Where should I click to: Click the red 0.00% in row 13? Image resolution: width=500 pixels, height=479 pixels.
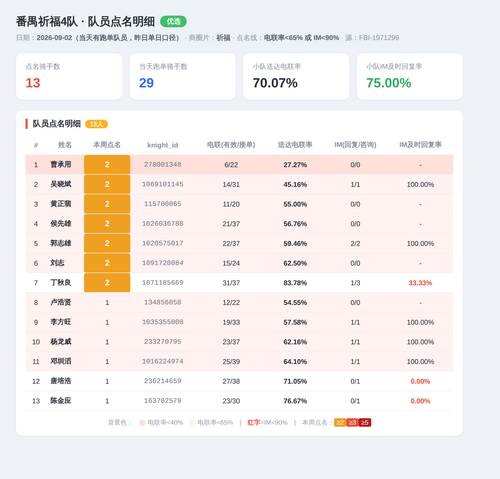(x=420, y=401)
